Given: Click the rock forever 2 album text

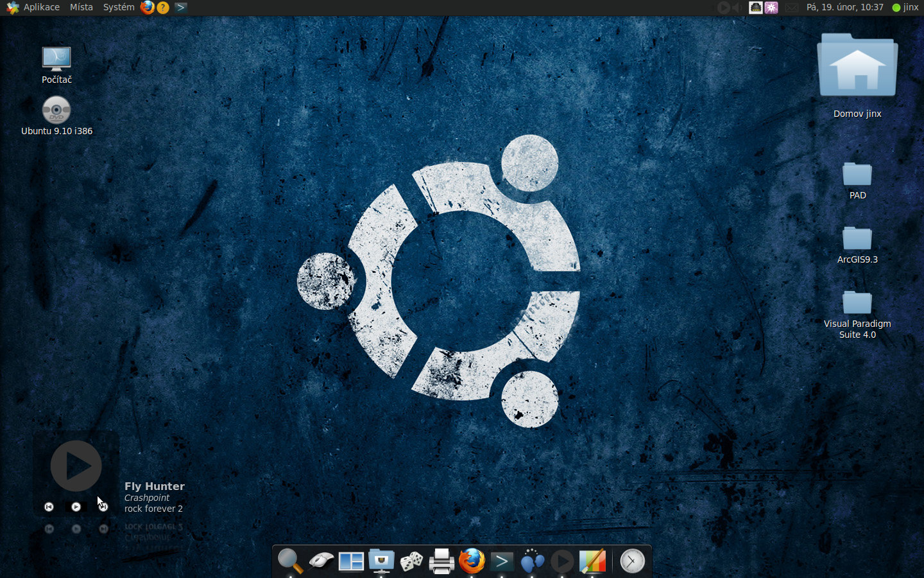Looking at the screenshot, I should coord(153,509).
